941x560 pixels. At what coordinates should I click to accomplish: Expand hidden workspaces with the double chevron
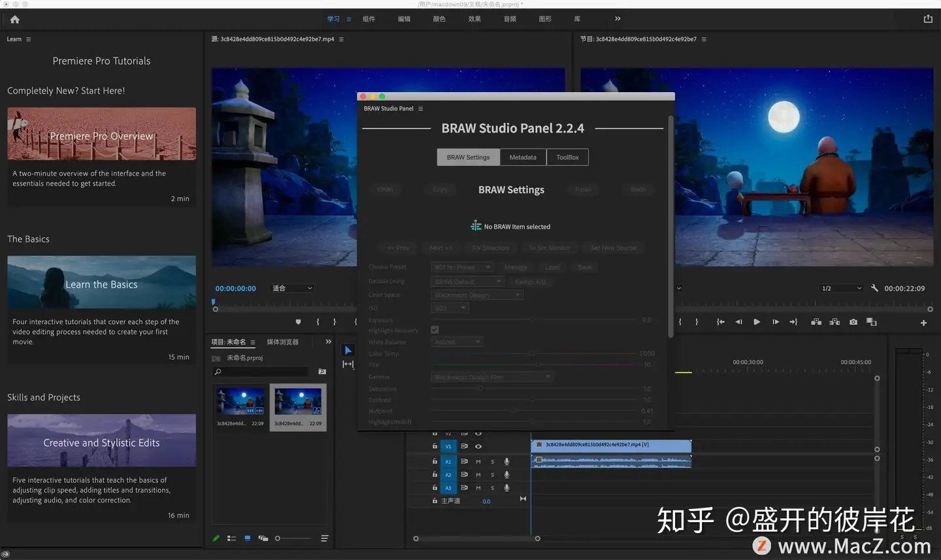pos(618,18)
